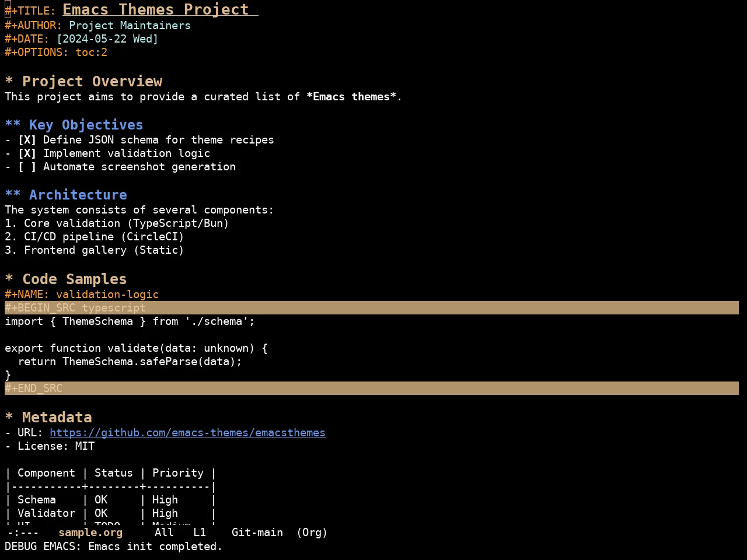Collapse the Metadata heading star
The width and height of the screenshot is (747, 560).
point(9,418)
